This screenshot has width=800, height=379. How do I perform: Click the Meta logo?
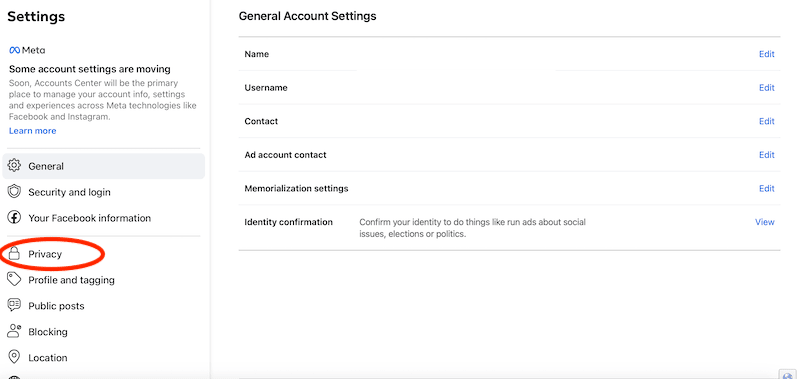coord(27,50)
